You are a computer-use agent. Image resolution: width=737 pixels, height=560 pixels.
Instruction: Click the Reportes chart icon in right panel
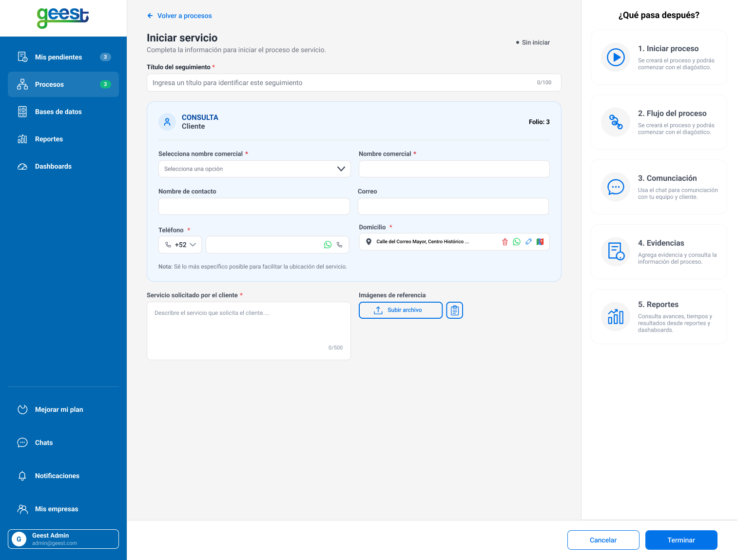[616, 316]
